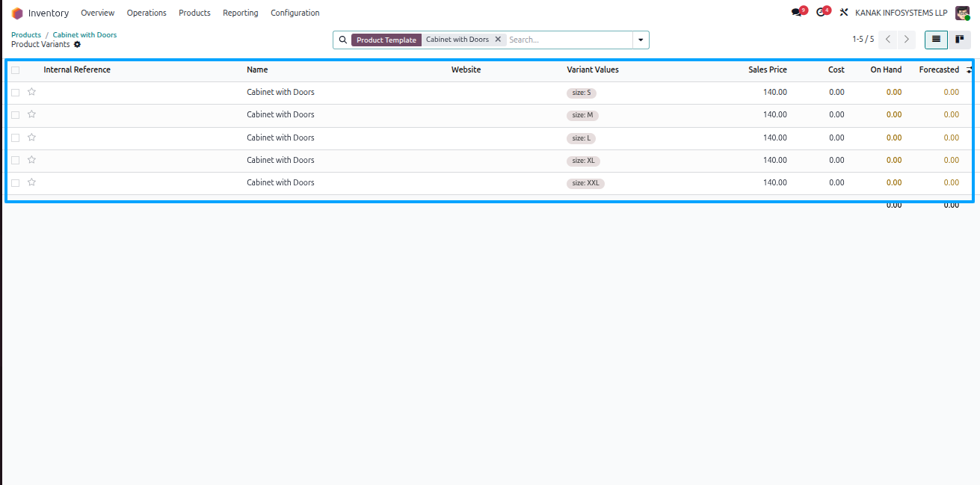Image resolution: width=980 pixels, height=485 pixels.
Task: Sort by On Hand column header
Action: pyautogui.click(x=886, y=69)
